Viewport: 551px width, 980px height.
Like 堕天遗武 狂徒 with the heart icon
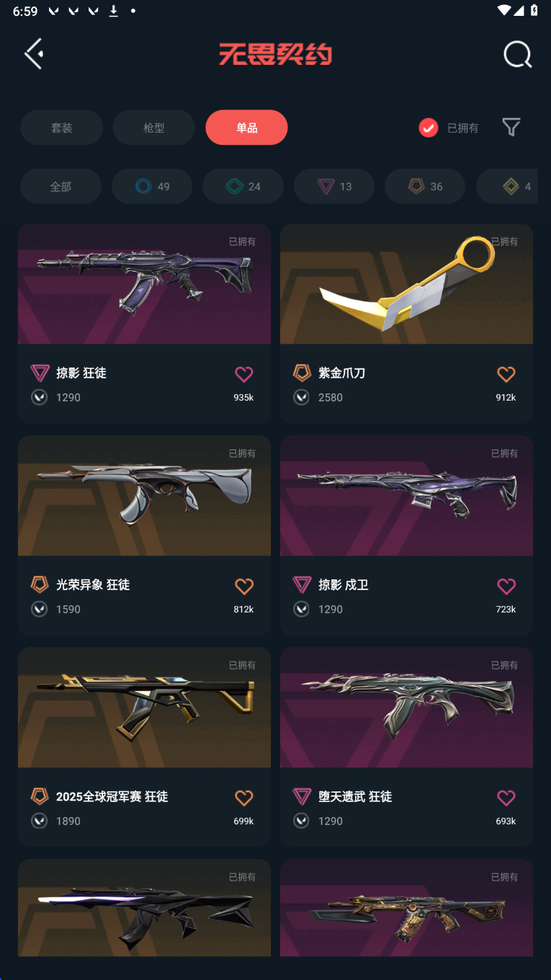click(x=506, y=798)
